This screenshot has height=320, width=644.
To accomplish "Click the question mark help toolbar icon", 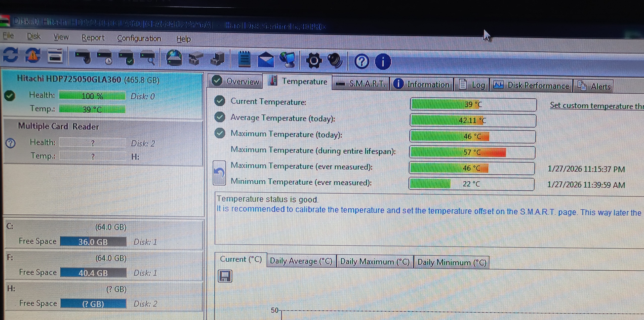I will (x=361, y=61).
